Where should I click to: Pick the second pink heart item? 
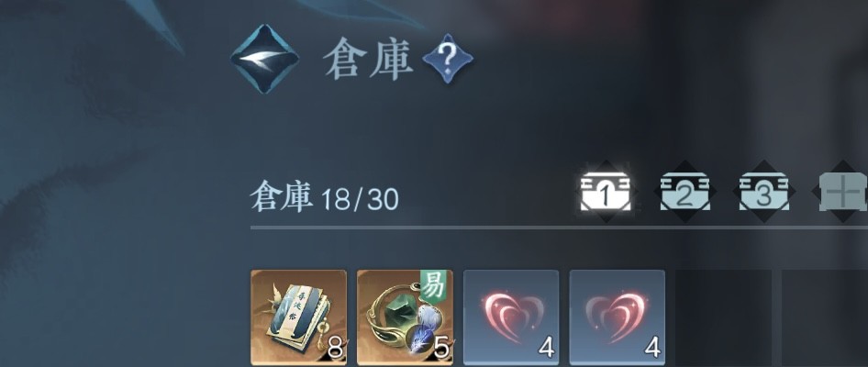point(618,317)
